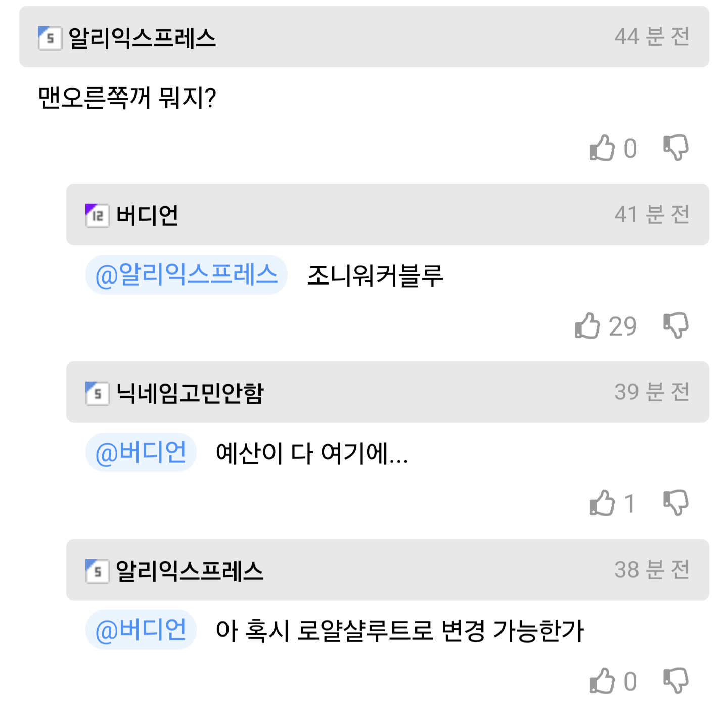Open the @알리익스프레스 mention tag
728x708 pixels.
[x=187, y=275]
